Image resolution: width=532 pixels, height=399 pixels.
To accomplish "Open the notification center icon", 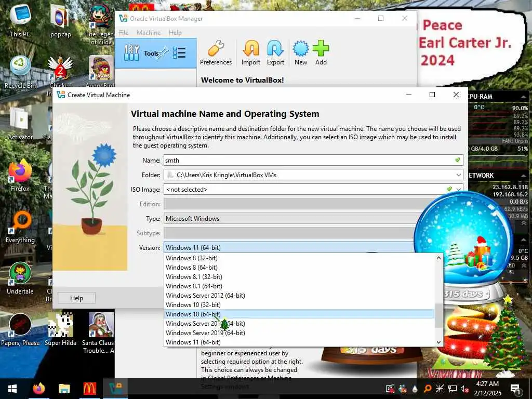I will [516, 389].
